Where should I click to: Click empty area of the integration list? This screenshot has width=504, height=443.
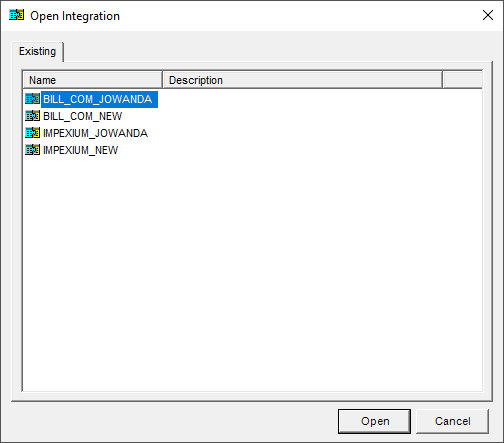[252, 273]
